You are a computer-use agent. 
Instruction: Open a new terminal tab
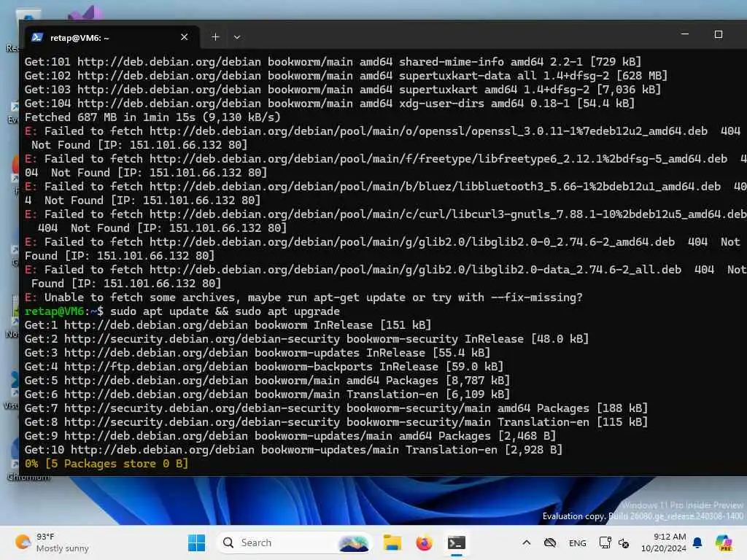215,37
